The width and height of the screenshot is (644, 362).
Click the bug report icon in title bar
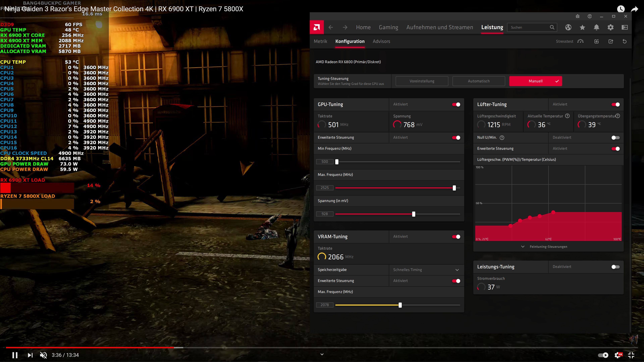click(577, 16)
